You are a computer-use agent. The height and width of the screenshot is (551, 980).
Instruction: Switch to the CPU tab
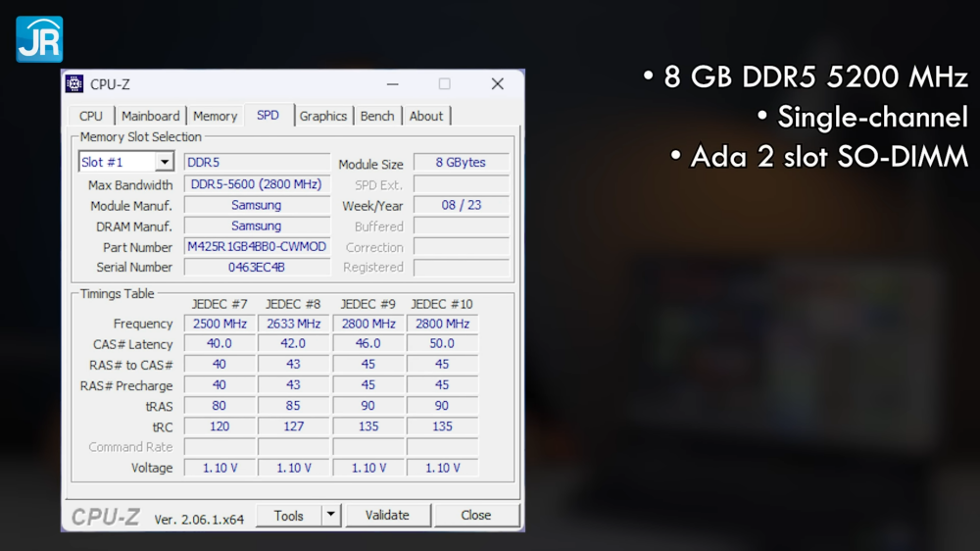[91, 116]
